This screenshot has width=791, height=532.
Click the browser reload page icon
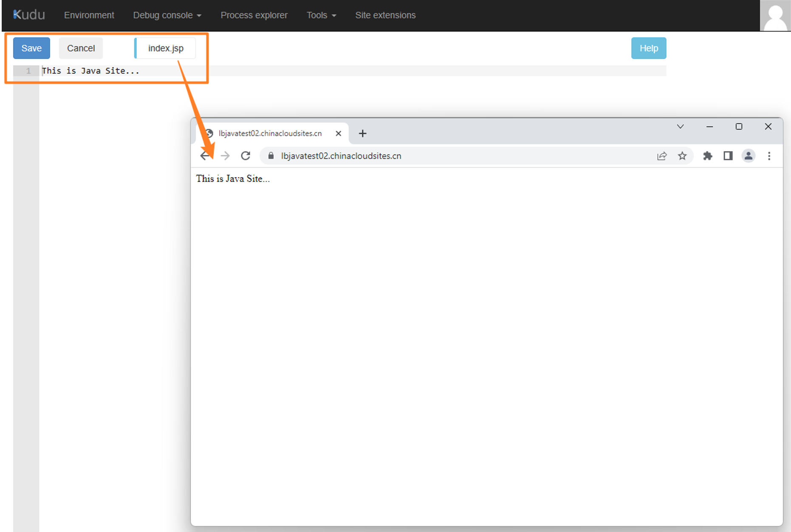click(x=246, y=156)
